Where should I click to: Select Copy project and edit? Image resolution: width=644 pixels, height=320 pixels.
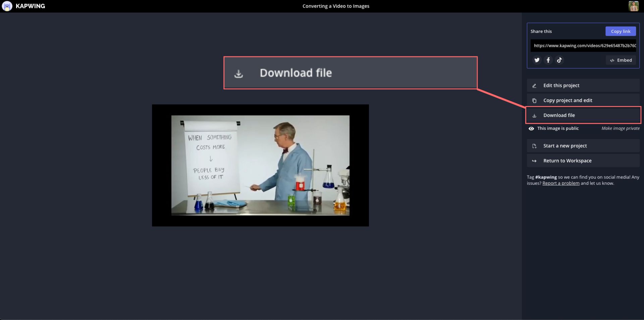[583, 100]
